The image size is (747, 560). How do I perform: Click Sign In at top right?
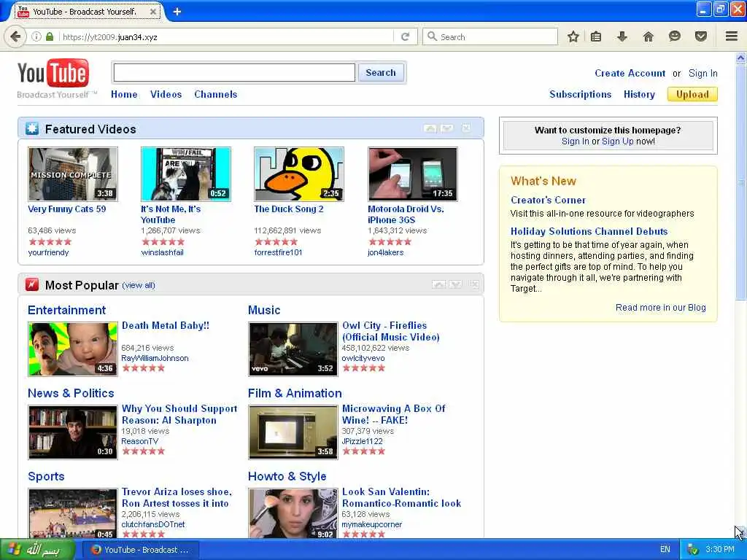[703, 74]
